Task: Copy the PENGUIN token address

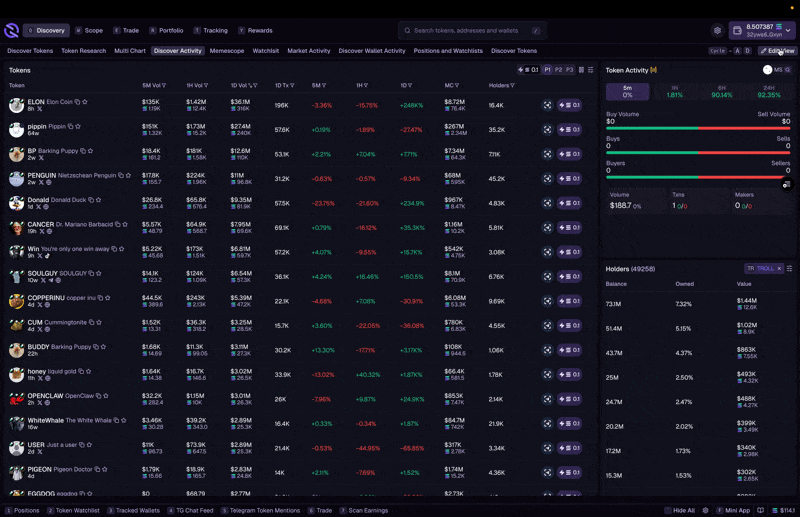Action: tap(121, 176)
